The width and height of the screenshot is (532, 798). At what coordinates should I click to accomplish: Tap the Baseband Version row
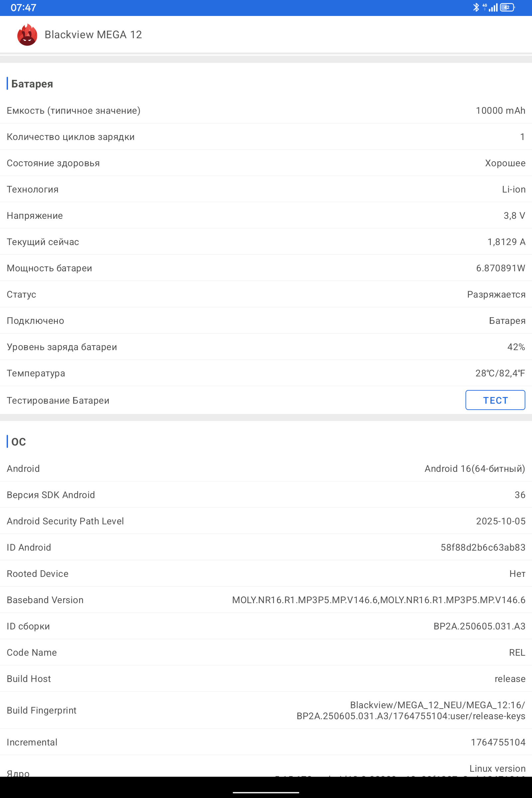[x=266, y=600]
